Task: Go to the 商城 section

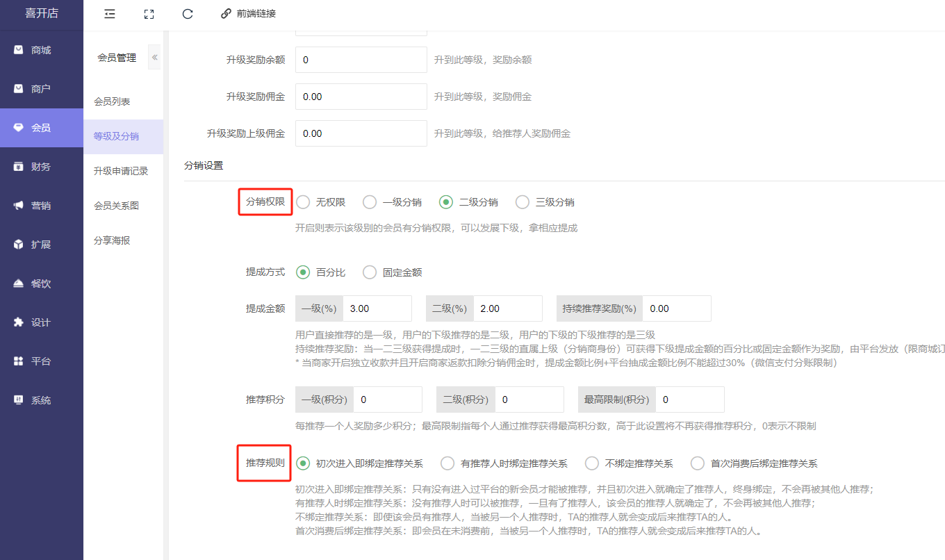Action: click(x=42, y=50)
